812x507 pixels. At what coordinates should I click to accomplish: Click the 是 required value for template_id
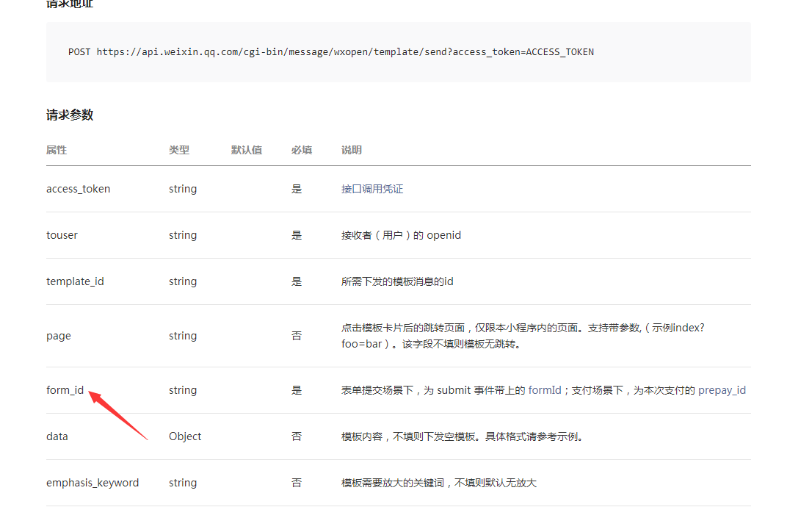pyautogui.click(x=296, y=281)
